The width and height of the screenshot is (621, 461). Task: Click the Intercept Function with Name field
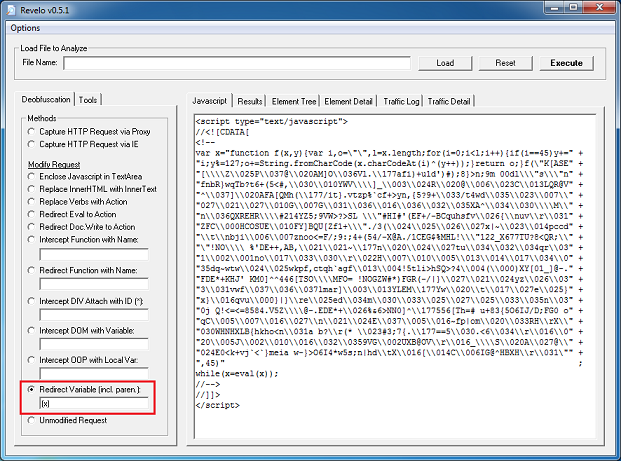[x=93, y=255]
